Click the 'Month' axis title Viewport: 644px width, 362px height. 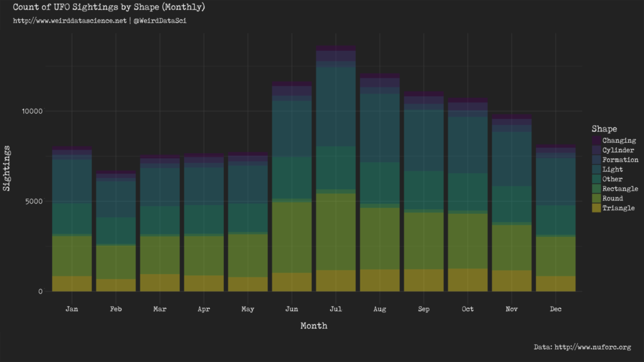tap(314, 326)
